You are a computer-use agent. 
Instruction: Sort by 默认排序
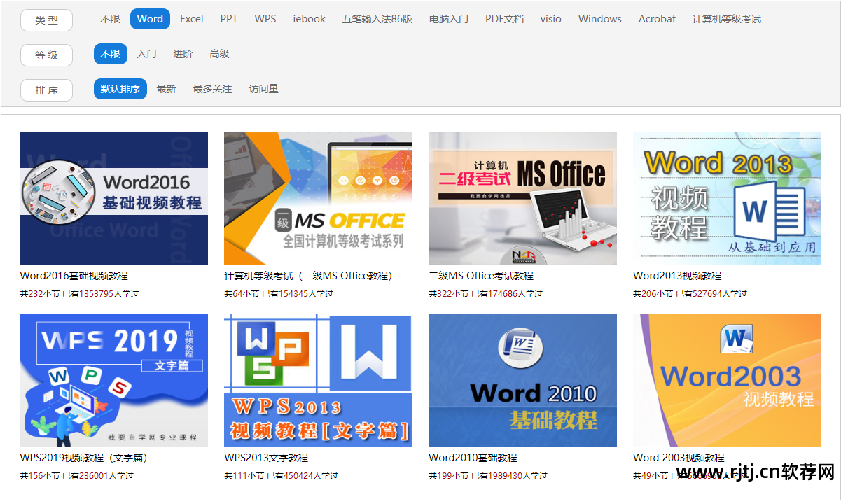tap(120, 89)
